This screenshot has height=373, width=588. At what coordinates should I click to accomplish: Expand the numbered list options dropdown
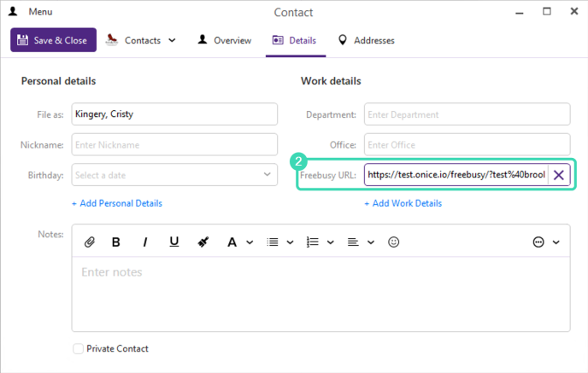331,242
